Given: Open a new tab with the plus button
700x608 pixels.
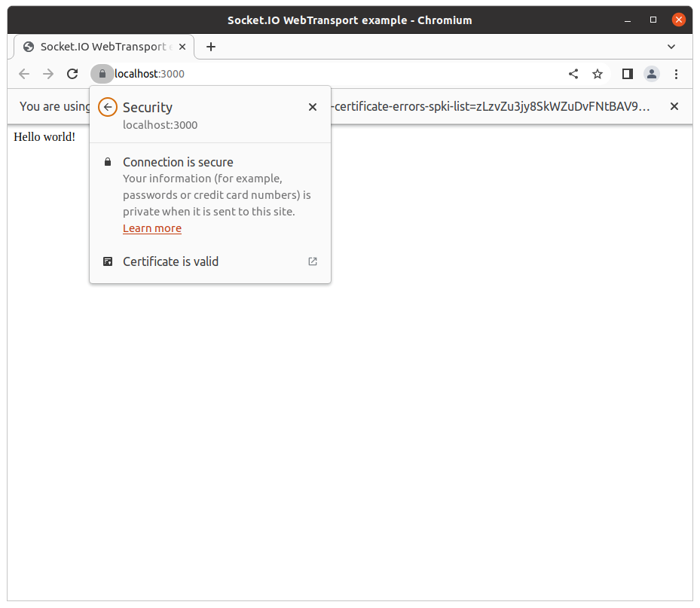Looking at the screenshot, I should click(x=210, y=47).
